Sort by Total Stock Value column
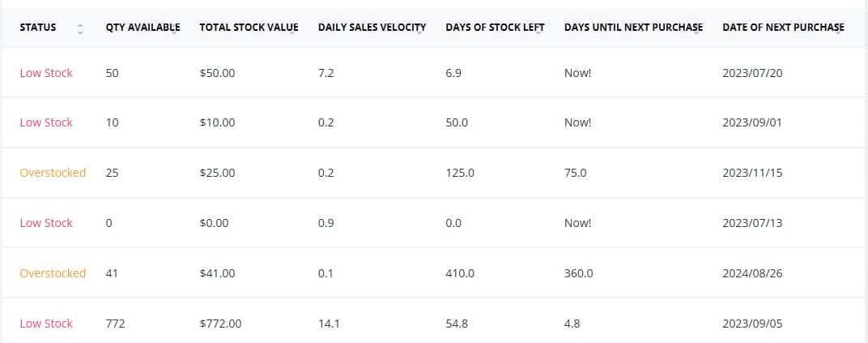The height and width of the screenshot is (343, 868). [249, 28]
